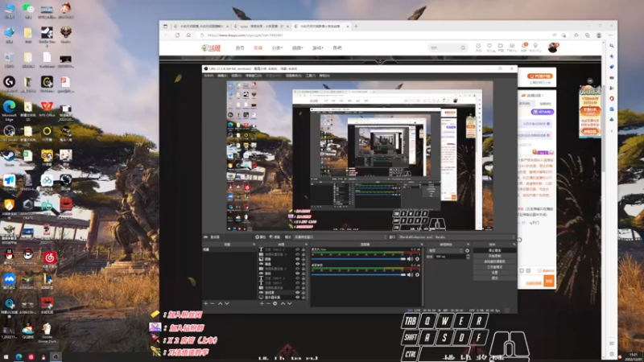Screen dimensions: 644x362
Task: Remove selected scene in OBS Scenes panel
Action: 213,303
